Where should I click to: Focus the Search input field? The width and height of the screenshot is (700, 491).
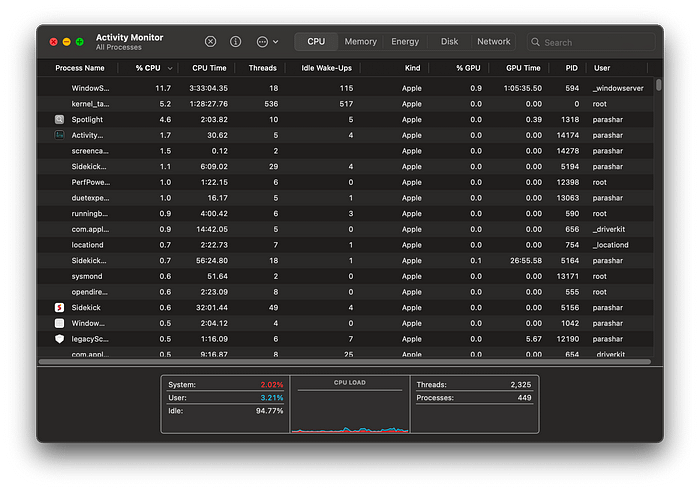pyautogui.click(x=591, y=42)
